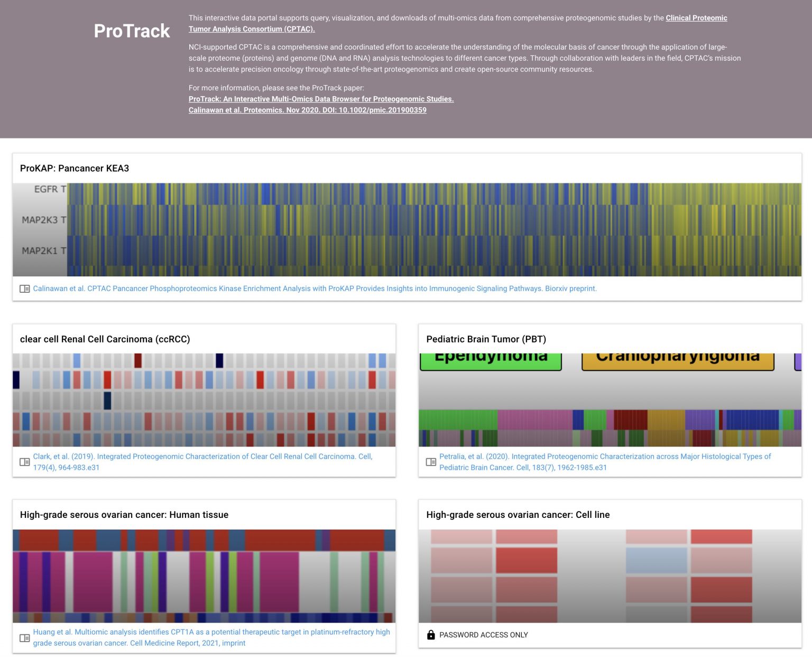This screenshot has width=812, height=659.
Task: Click the lock icon next to PASSWORD ACCESS ONLY
Action: click(x=431, y=635)
